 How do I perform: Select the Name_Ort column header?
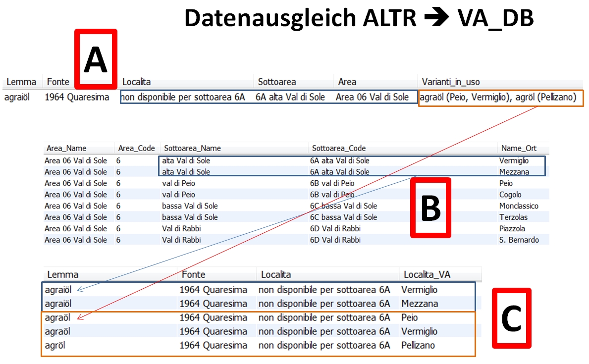(518, 148)
